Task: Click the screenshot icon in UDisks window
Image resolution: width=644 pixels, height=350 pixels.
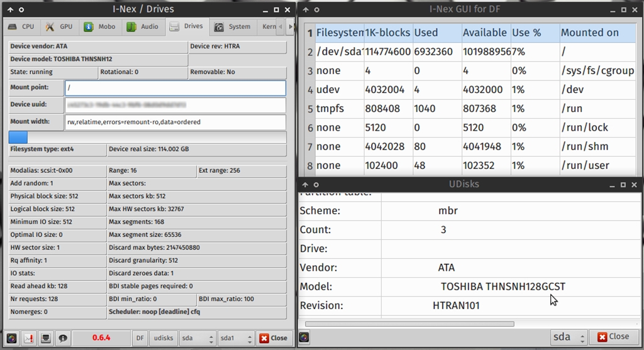Action: pos(304,337)
